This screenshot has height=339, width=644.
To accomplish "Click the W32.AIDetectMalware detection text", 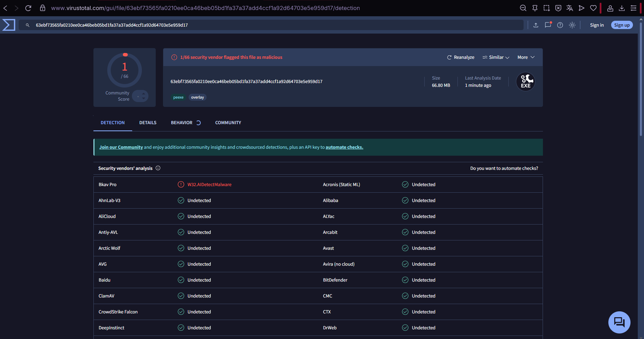I will point(209,184).
